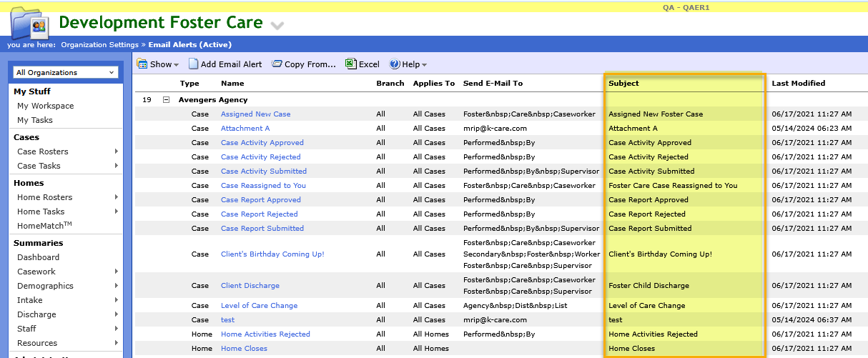Click the Add Email Alert button
The width and height of the screenshot is (868, 358).
(225, 64)
